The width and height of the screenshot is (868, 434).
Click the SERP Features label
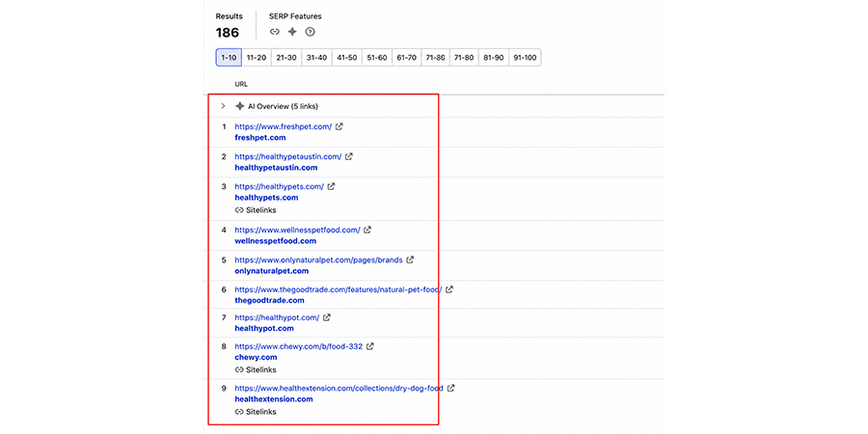point(295,16)
